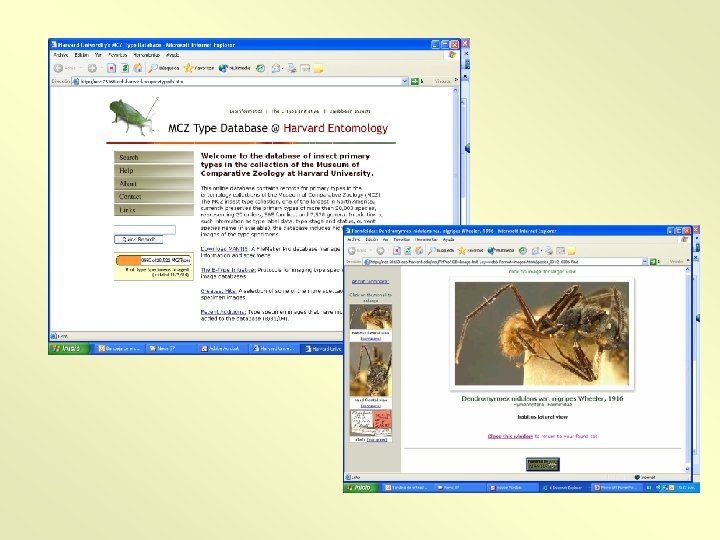Image resolution: width=720 pixels, height=540 pixels.
Task: Click Home icon in MCZ Type Database window
Action: tap(137, 68)
